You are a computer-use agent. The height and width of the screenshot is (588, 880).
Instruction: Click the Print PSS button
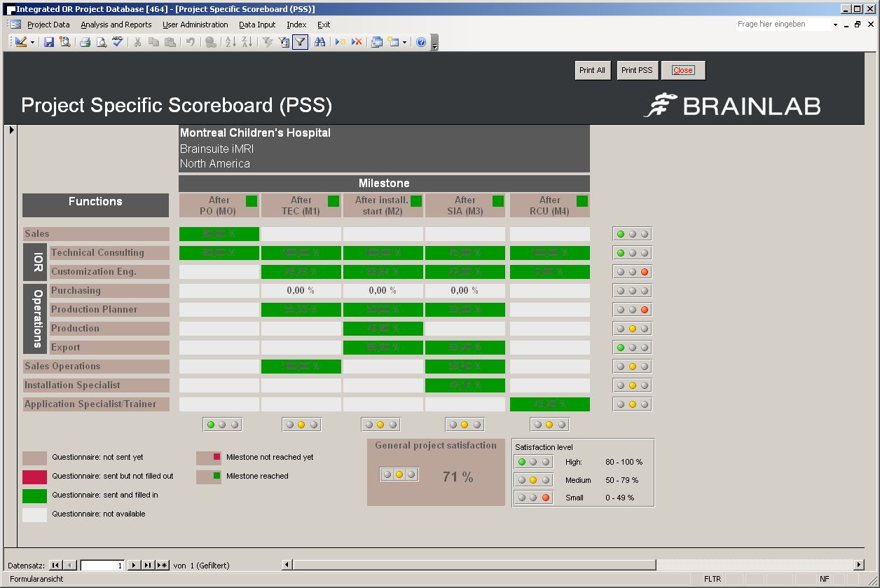click(637, 70)
